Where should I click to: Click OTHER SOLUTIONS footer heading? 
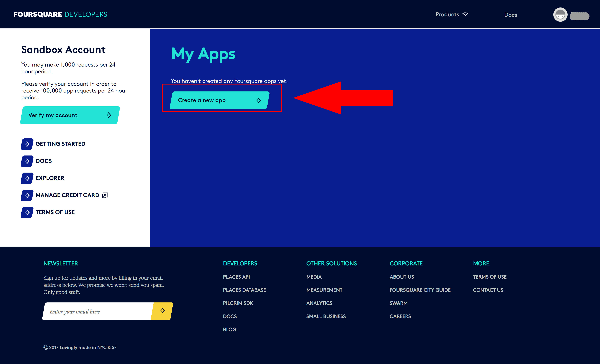point(331,263)
